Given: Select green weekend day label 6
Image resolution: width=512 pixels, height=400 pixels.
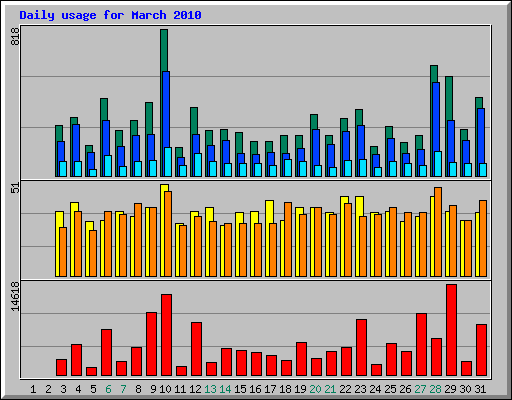Looking at the screenshot, I should coord(108,389).
